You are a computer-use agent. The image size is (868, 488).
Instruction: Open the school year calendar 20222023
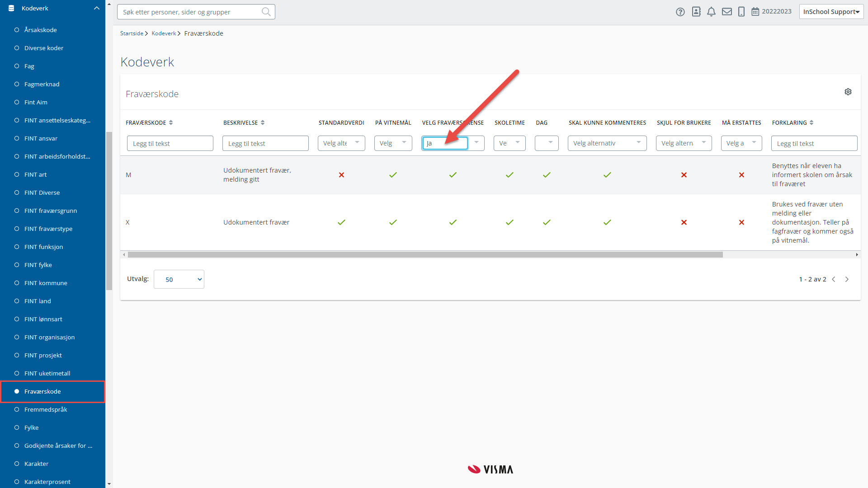(x=771, y=11)
